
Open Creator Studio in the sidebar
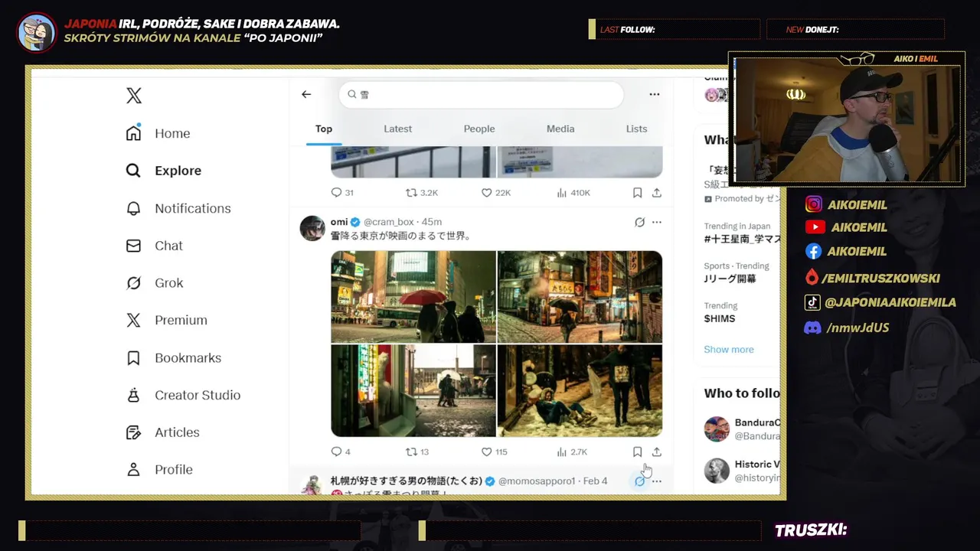pos(183,395)
